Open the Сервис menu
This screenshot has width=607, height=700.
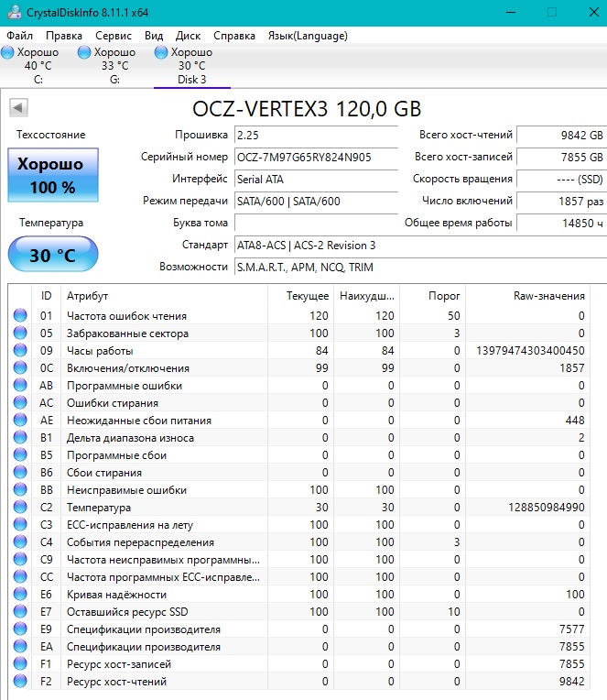tap(114, 36)
